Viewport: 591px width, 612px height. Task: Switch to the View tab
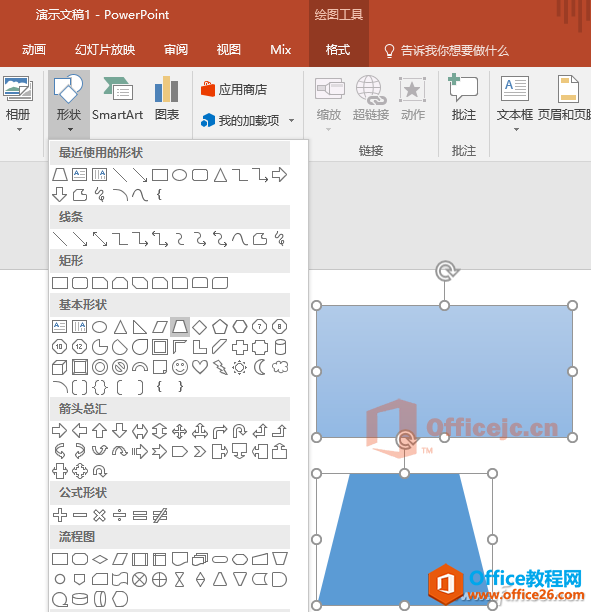(229, 50)
